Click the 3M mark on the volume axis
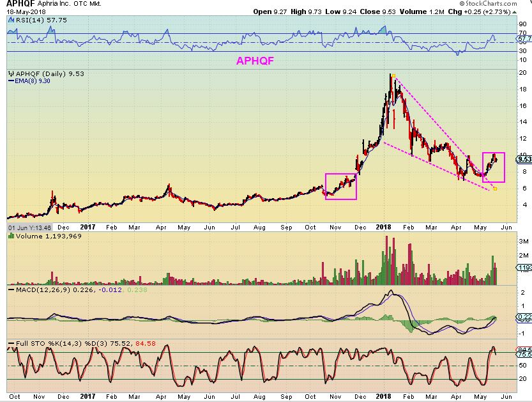 (x=523, y=242)
